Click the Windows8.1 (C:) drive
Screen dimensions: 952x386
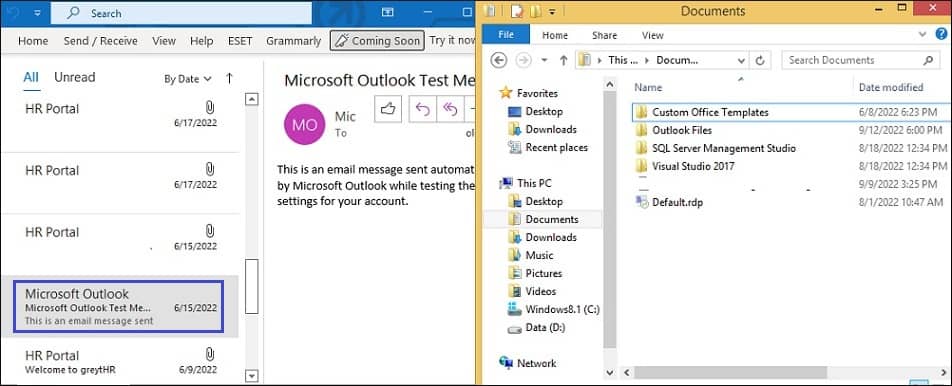(554, 309)
